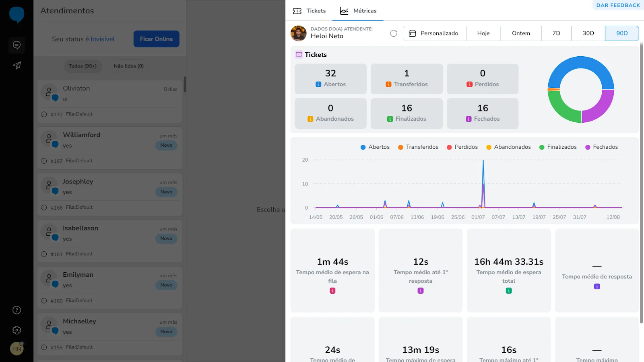Screen dimensions: 644x362
Task: Click the Novo badge on Williamford
Action: [166, 146]
